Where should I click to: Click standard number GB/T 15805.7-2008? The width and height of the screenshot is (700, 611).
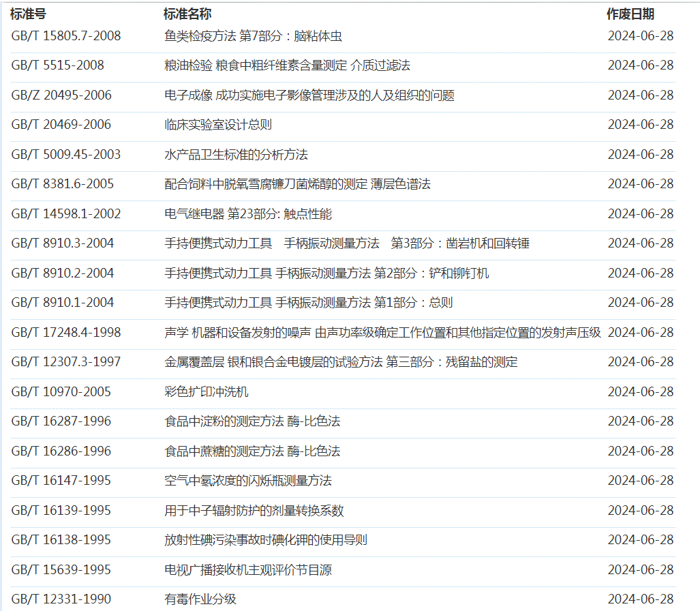click(x=66, y=36)
